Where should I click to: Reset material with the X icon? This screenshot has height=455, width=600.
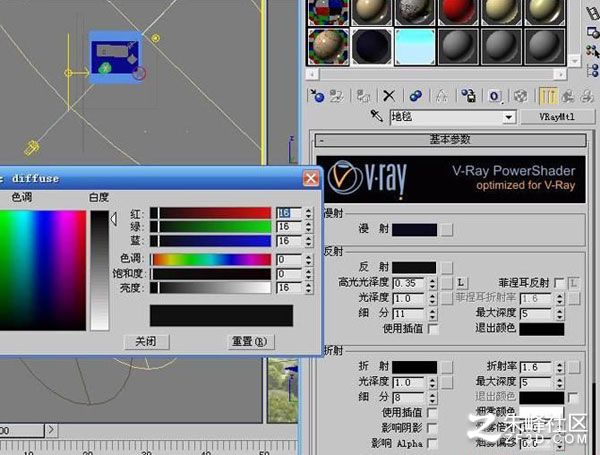click(389, 96)
